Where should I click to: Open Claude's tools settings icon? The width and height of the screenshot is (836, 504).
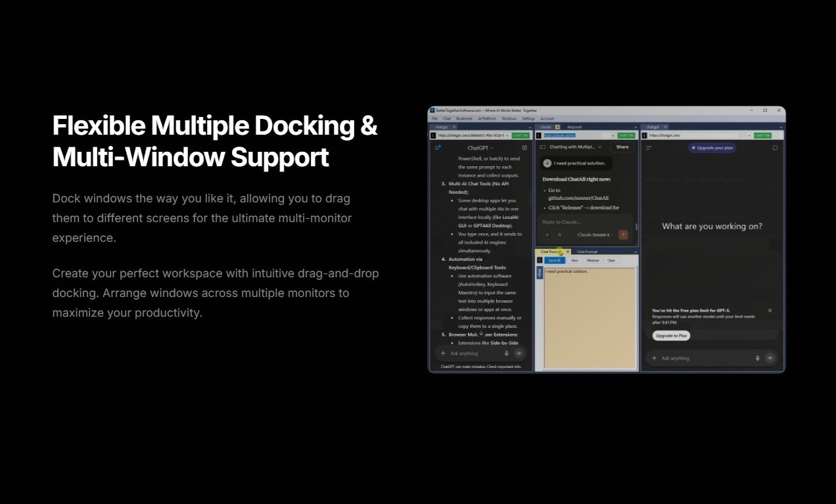click(559, 235)
